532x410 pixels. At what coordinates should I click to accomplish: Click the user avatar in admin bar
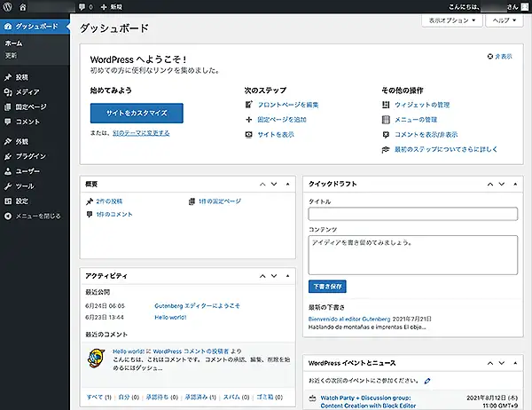[x=525, y=7]
